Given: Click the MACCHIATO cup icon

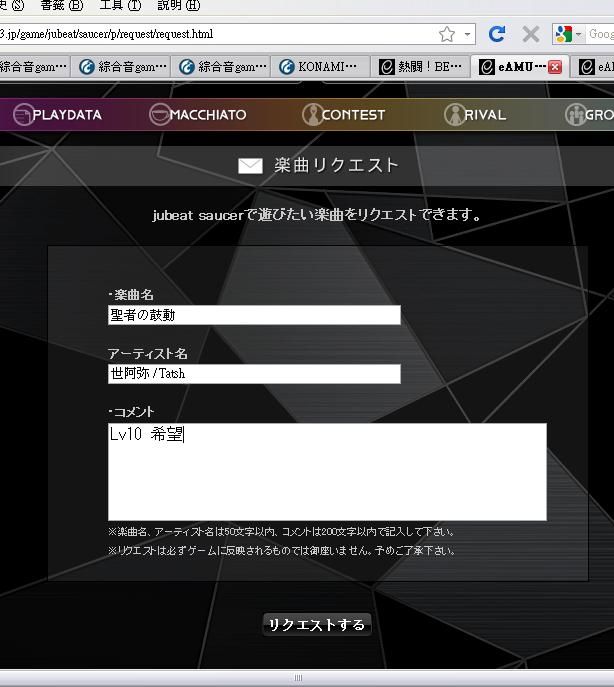Looking at the screenshot, I should [160, 115].
